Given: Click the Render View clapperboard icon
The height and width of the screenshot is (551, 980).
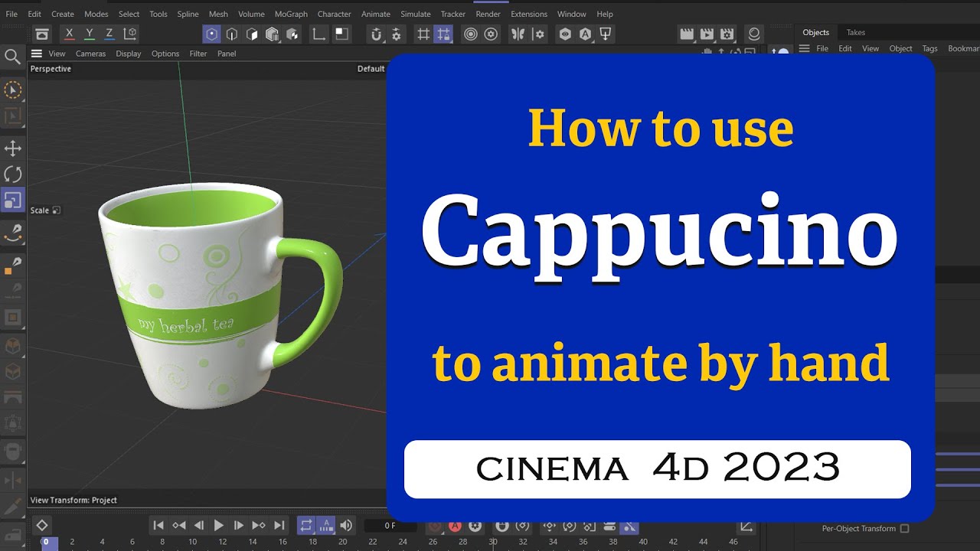Looking at the screenshot, I should (687, 34).
